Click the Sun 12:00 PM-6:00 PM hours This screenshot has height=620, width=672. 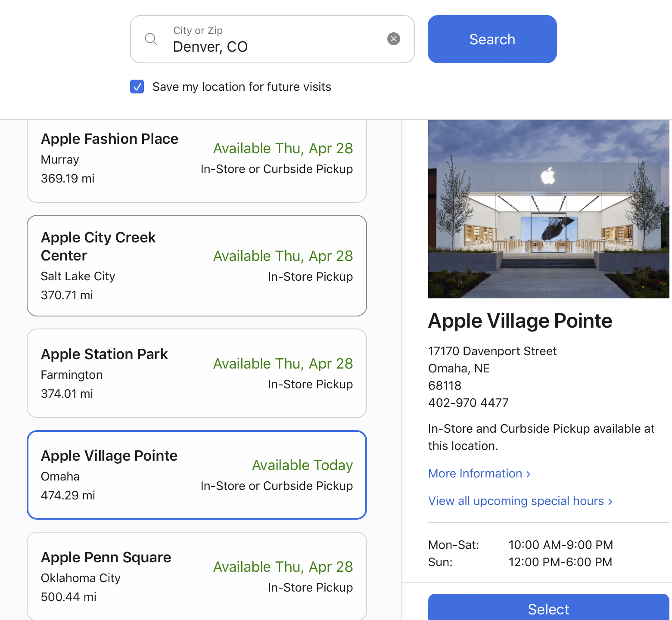[520, 562]
